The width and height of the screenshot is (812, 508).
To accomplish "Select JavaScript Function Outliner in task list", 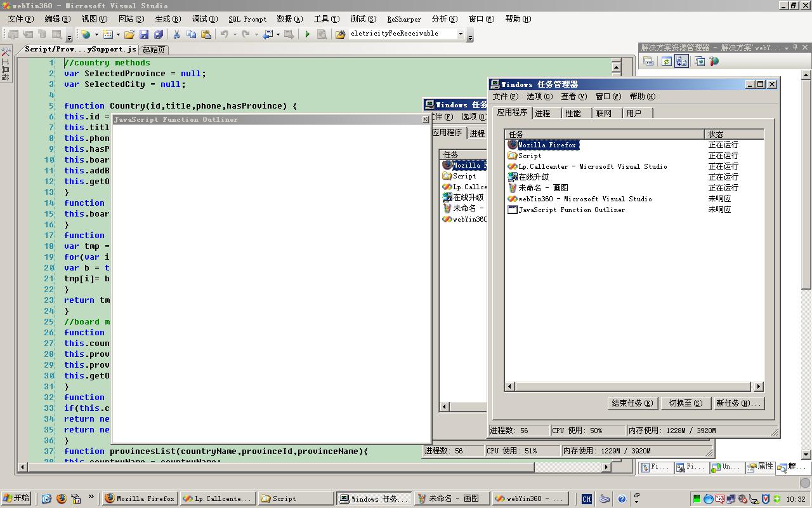I will [571, 210].
